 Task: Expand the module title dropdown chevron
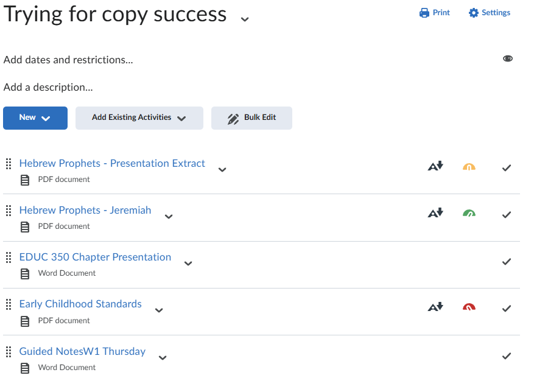click(x=245, y=19)
